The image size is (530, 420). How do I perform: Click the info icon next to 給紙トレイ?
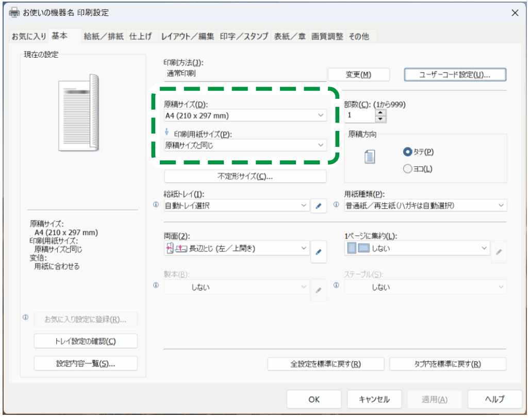[156, 205]
